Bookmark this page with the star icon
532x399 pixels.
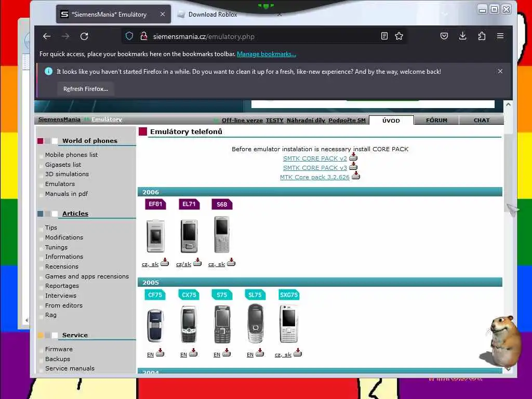click(399, 36)
